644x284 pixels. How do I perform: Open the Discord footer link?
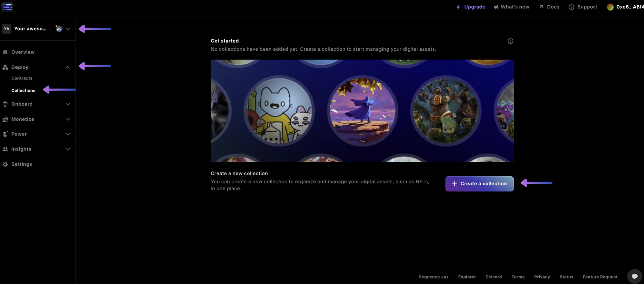click(494, 277)
